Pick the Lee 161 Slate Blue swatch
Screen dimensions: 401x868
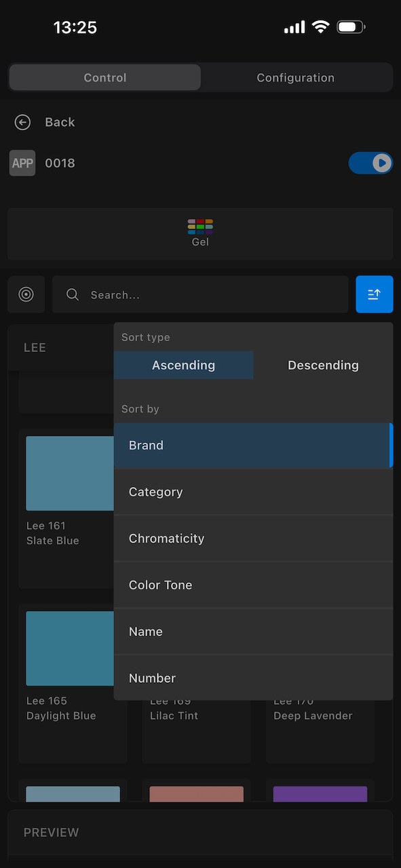(70, 473)
